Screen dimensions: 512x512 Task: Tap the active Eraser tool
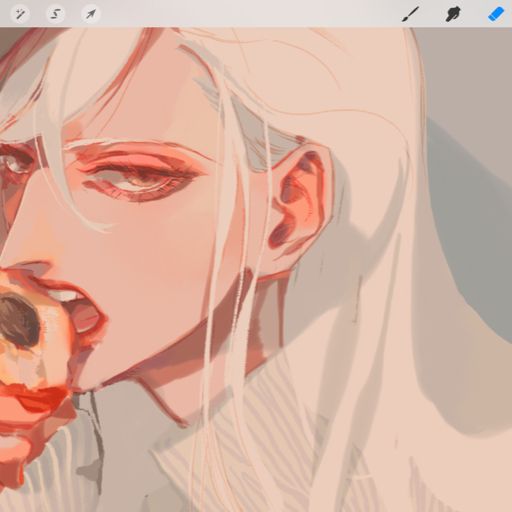(496, 14)
